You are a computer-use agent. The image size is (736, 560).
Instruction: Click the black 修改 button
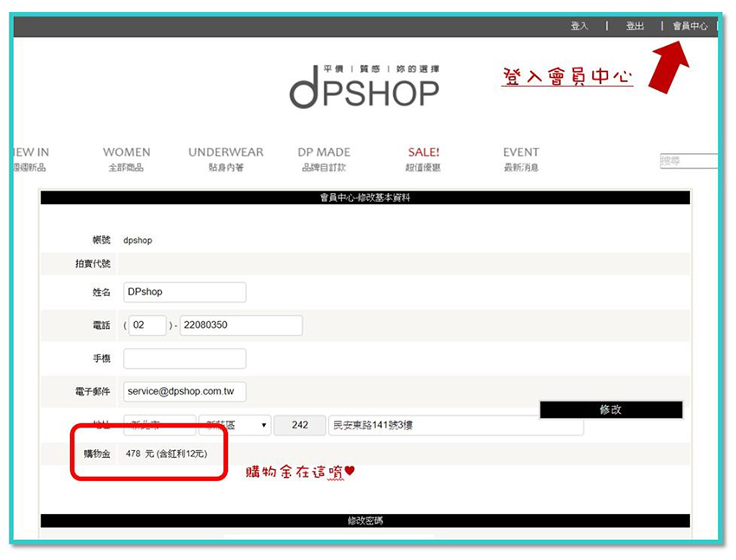coord(610,409)
